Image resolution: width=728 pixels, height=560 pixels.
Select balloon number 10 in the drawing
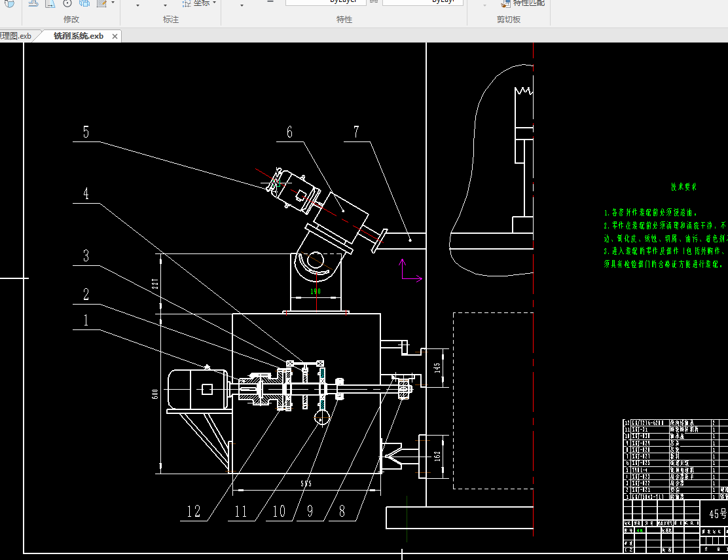[279, 512]
